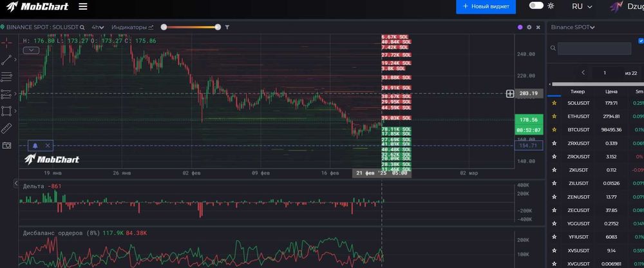Toggle favorite star for ZILUSDT
Screen dimensions: 644x268
pos(554,184)
